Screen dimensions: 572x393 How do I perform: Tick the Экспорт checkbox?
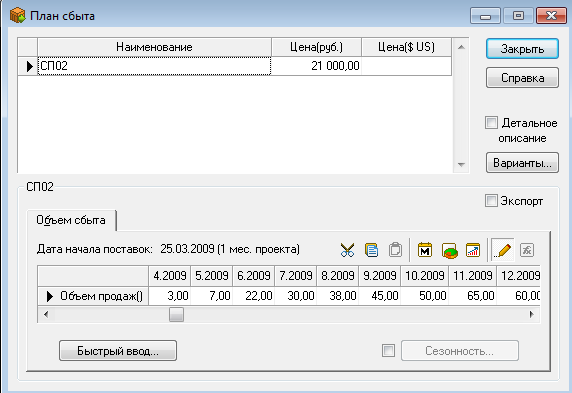(491, 201)
